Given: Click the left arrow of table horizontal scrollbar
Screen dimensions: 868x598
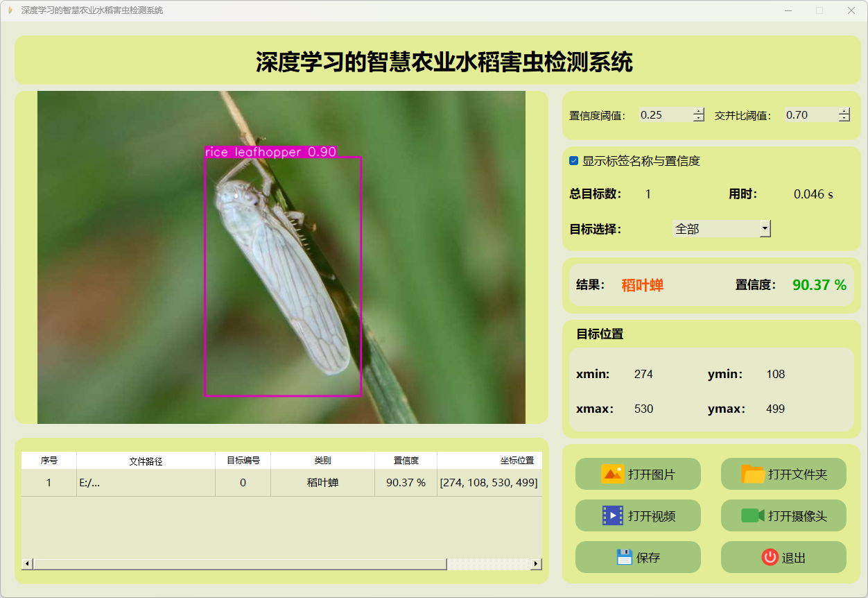Looking at the screenshot, I should tap(28, 564).
